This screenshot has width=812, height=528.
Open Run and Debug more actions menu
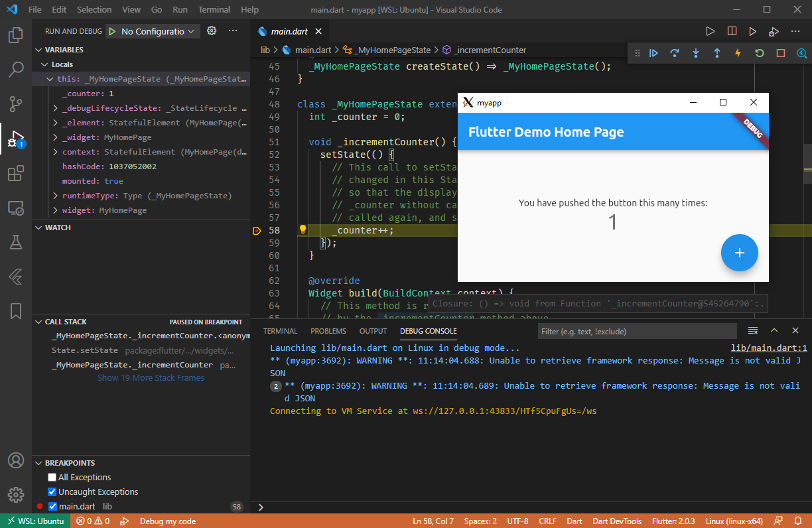233,31
